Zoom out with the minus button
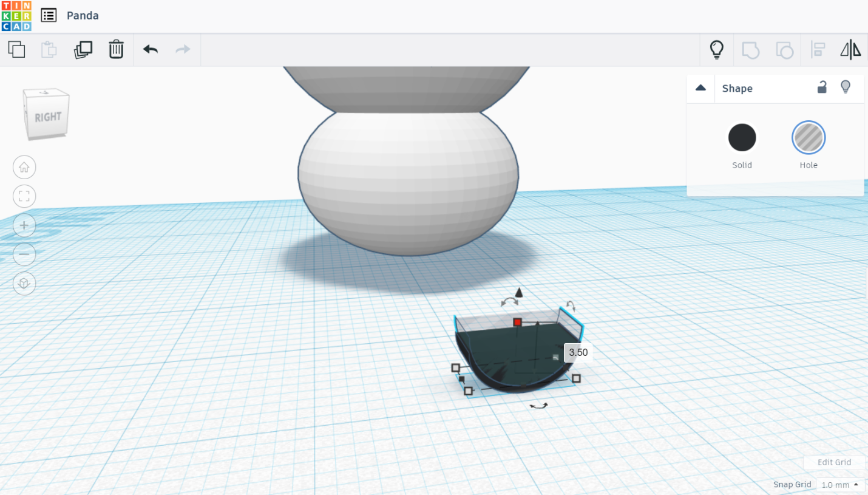The image size is (868, 495). tap(24, 254)
